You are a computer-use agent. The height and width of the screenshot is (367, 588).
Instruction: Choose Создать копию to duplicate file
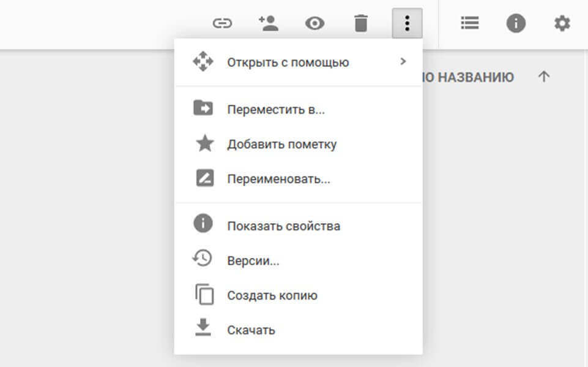pyautogui.click(x=272, y=295)
